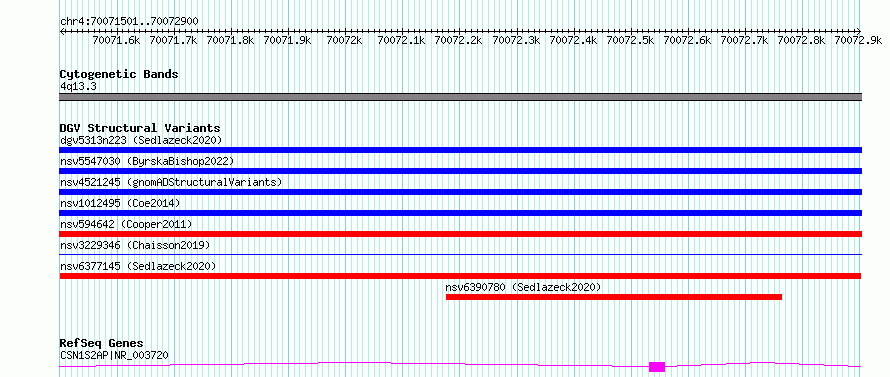The width and height of the screenshot is (890, 377).
Task: Click the nsv3229346 (Chaisson2019) variant label
Action: pyautogui.click(x=135, y=245)
